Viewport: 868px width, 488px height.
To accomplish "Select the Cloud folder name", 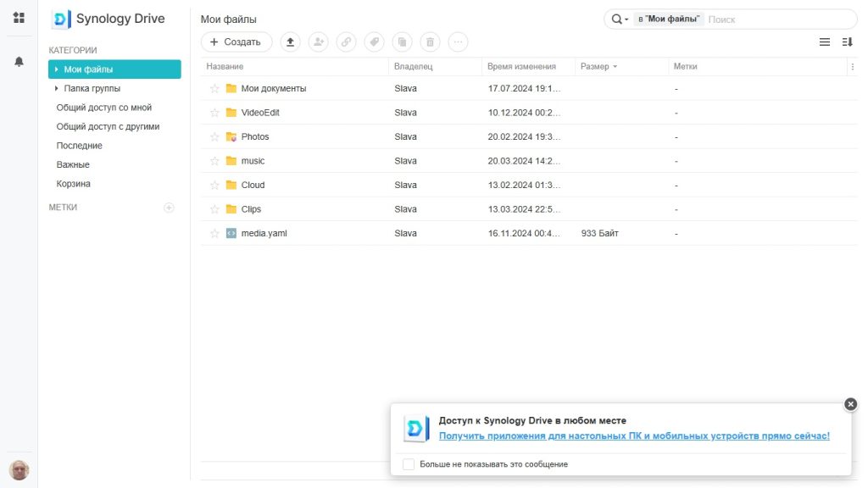I will (x=253, y=185).
